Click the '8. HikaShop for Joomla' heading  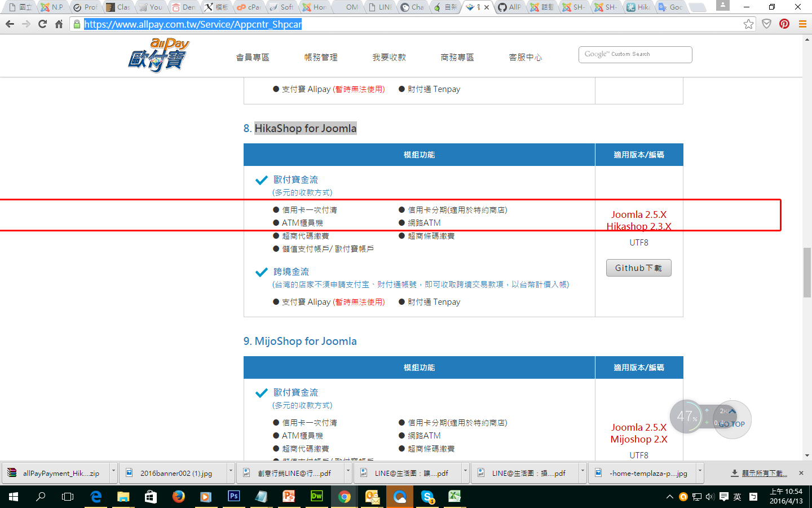tap(300, 129)
